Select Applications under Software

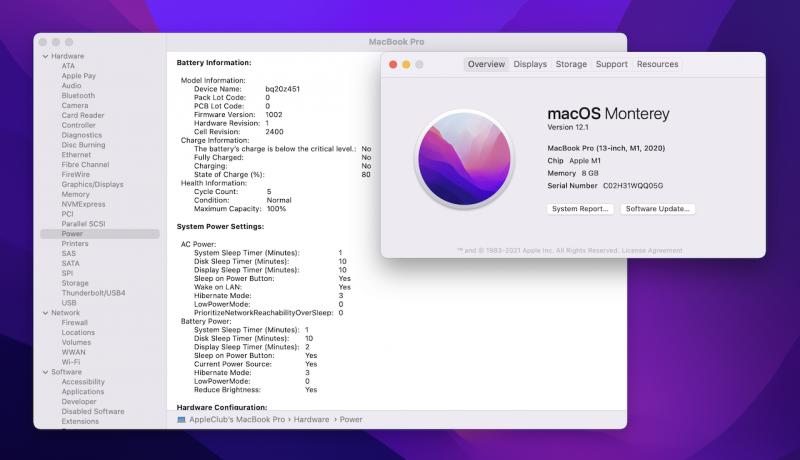point(83,392)
